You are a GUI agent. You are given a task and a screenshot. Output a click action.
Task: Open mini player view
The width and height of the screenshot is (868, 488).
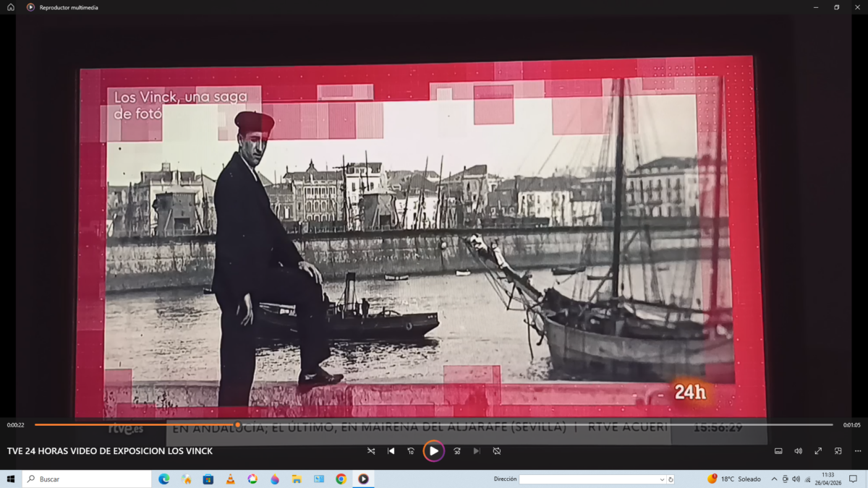(x=838, y=451)
